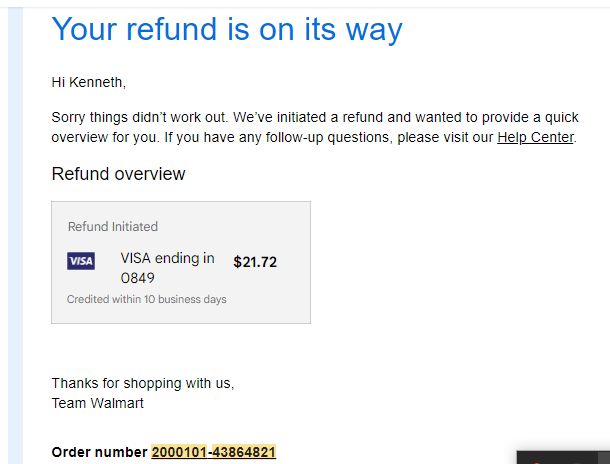The height and width of the screenshot is (464, 610).
Task: Click the bold "Order number" label
Action: point(99,452)
